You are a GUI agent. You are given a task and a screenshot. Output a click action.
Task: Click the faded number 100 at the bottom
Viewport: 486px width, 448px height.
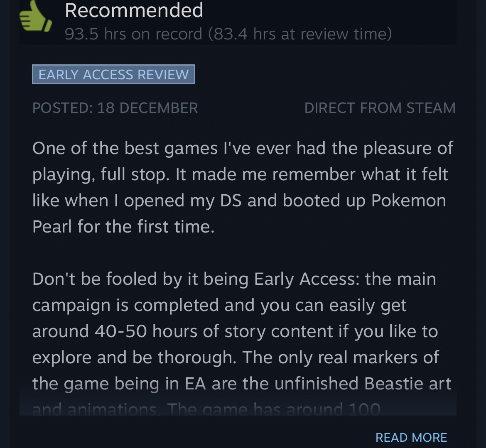coord(365,409)
